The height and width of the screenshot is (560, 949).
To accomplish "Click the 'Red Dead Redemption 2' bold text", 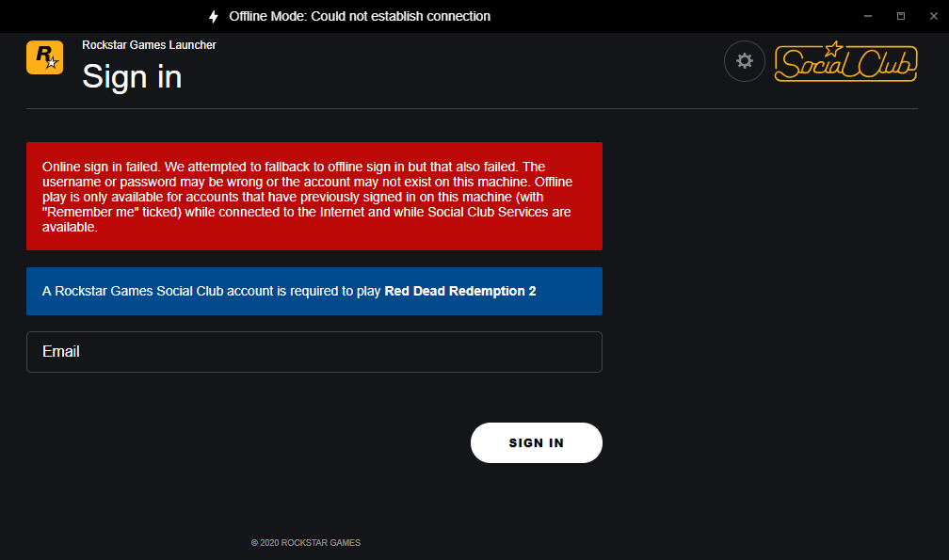I will click(460, 291).
